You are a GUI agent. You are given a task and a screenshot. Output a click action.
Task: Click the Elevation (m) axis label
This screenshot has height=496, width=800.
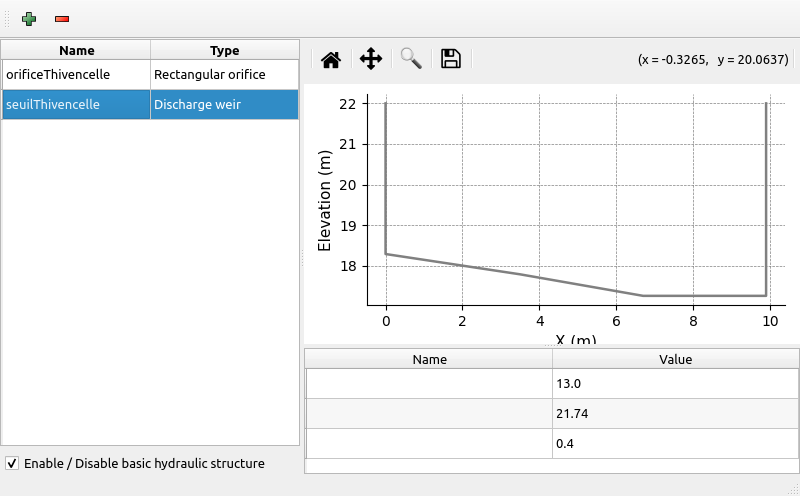324,200
